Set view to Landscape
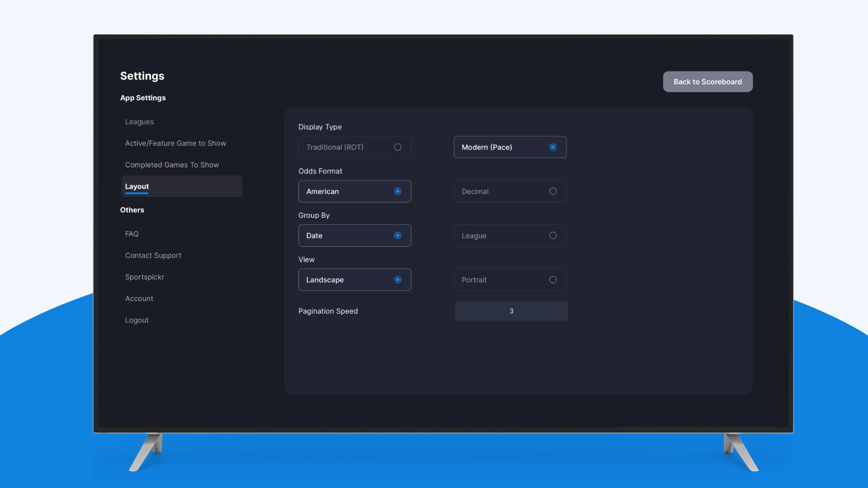The image size is (868, 488). click(x=354, y=280)
